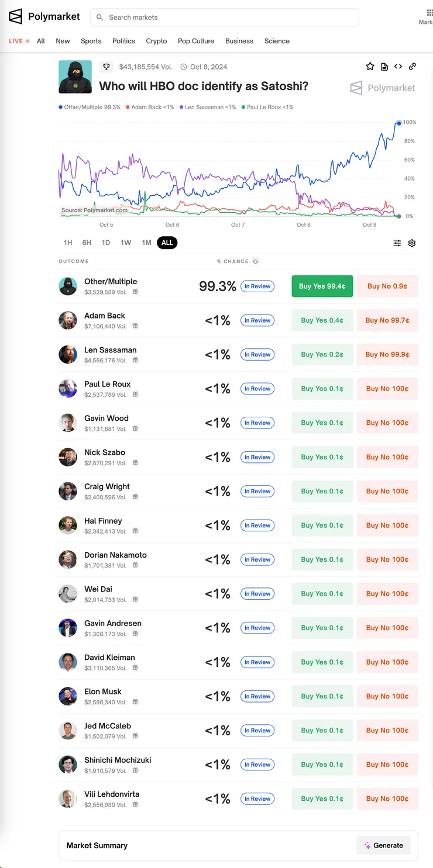Generate the Market Summary
This screenshot has width=433, height=868.
click(383, 845)
